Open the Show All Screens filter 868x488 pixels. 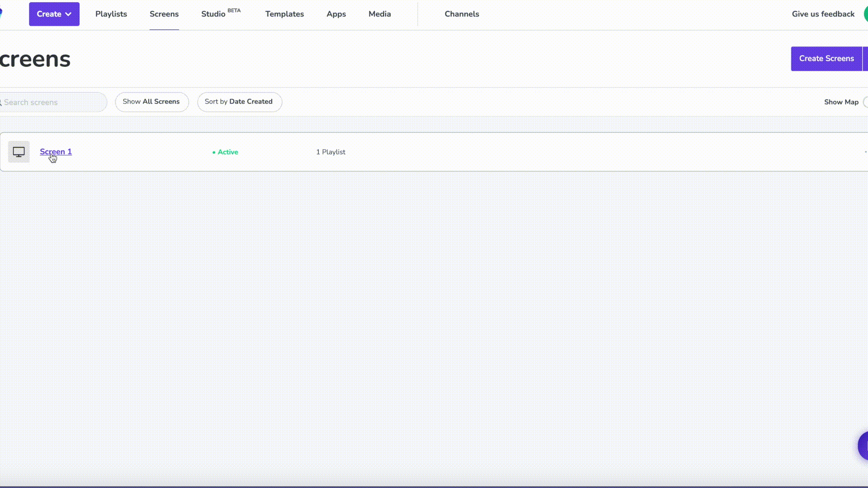pos(151,102)
